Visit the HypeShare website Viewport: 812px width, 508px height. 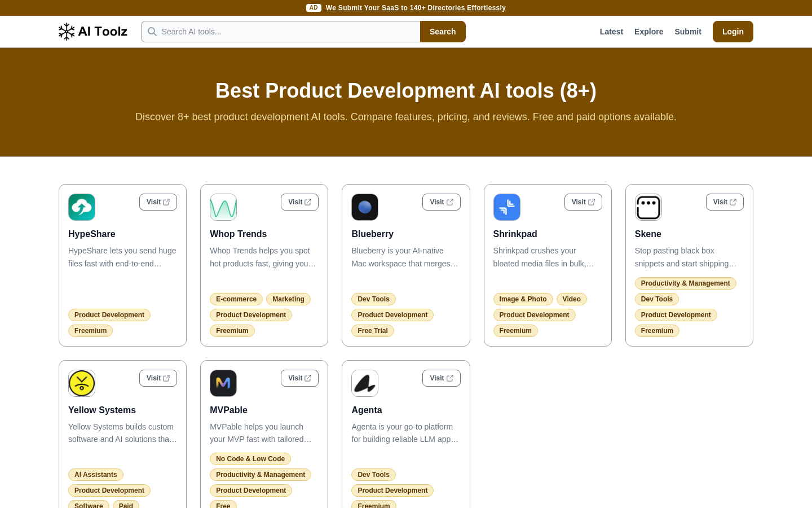[158, 202]
